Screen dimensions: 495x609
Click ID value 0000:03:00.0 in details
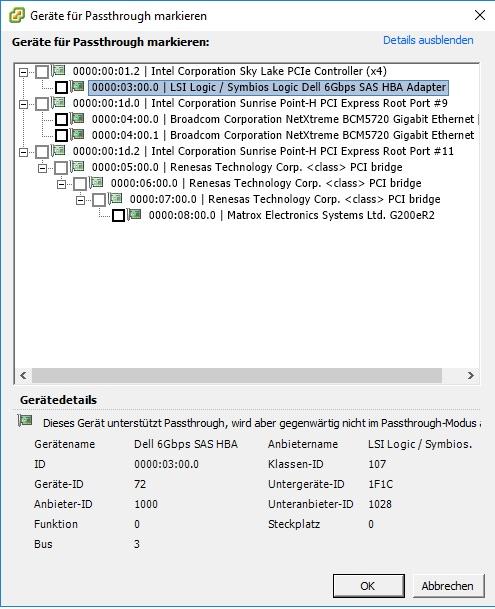point(166,464)
